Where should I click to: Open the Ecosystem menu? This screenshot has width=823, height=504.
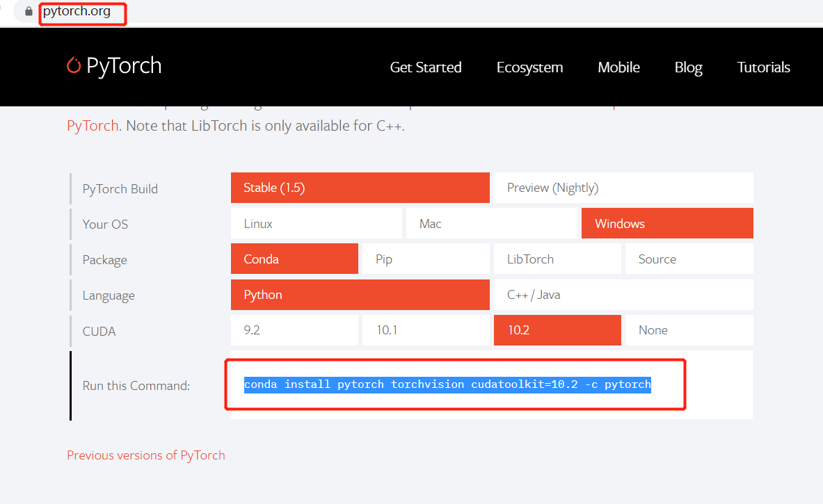coord(529,67)
